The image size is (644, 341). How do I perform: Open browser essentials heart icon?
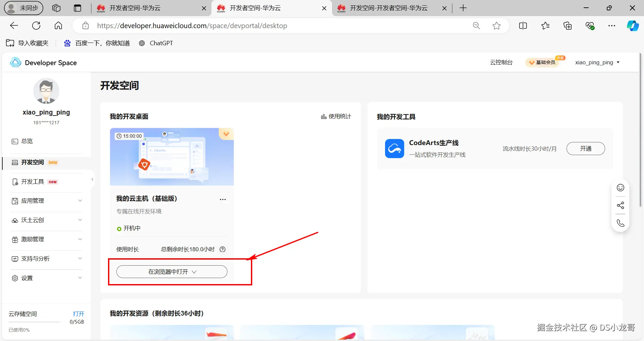[x=590, y=26]
